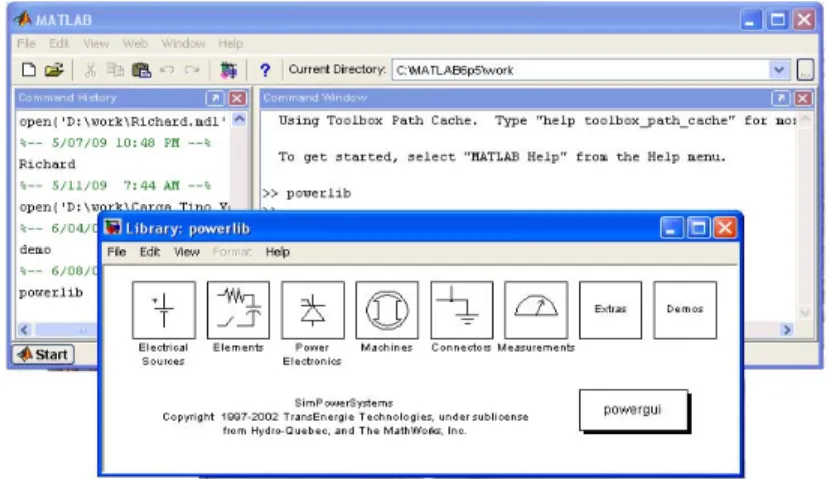Maximize the main MATLAB window
The image size is (828, 479).
tap(777, 20)
